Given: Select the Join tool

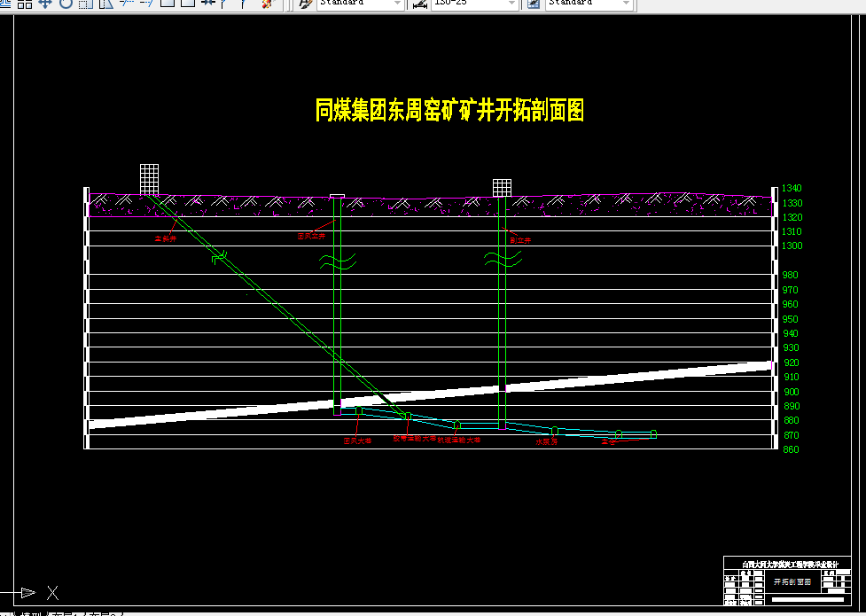Looking at the screenshot, I should 207,4.
